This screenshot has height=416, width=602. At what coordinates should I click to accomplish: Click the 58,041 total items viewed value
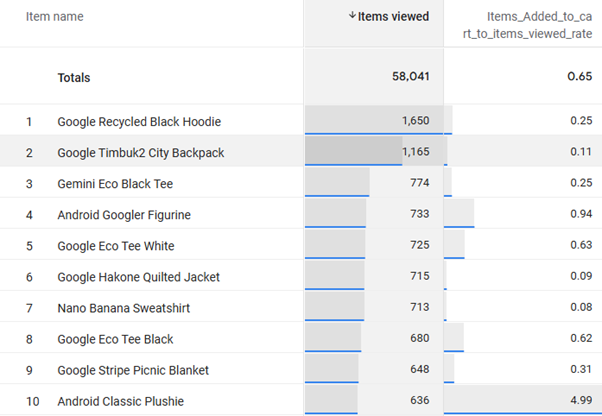[x=407, y=77]
